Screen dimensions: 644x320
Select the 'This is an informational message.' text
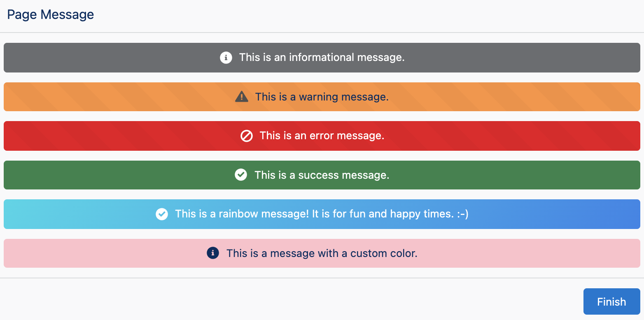point(322,57)
